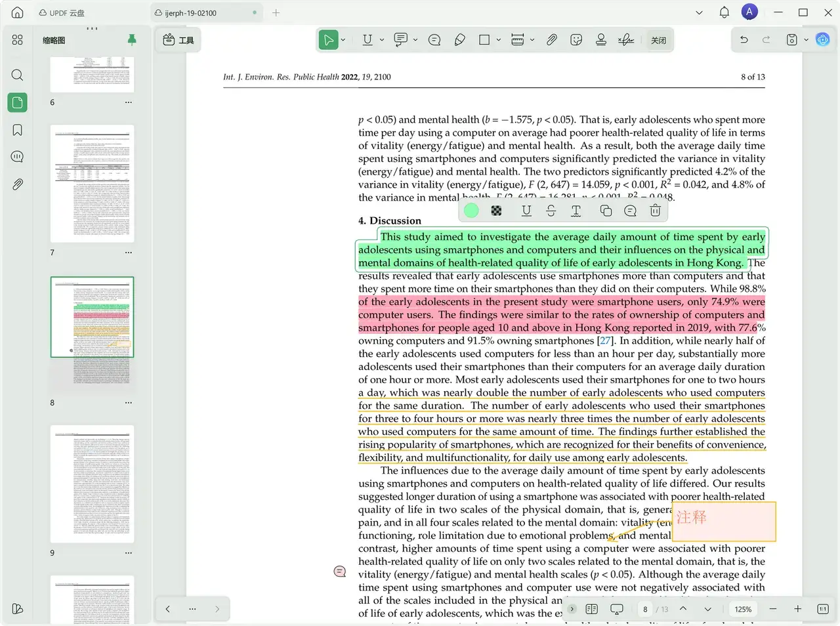Image resolution: width=840 pixels, height=626 pixels.
Task: Expand the underline tool dropdown arrow
Action: (x=382, y=40)
